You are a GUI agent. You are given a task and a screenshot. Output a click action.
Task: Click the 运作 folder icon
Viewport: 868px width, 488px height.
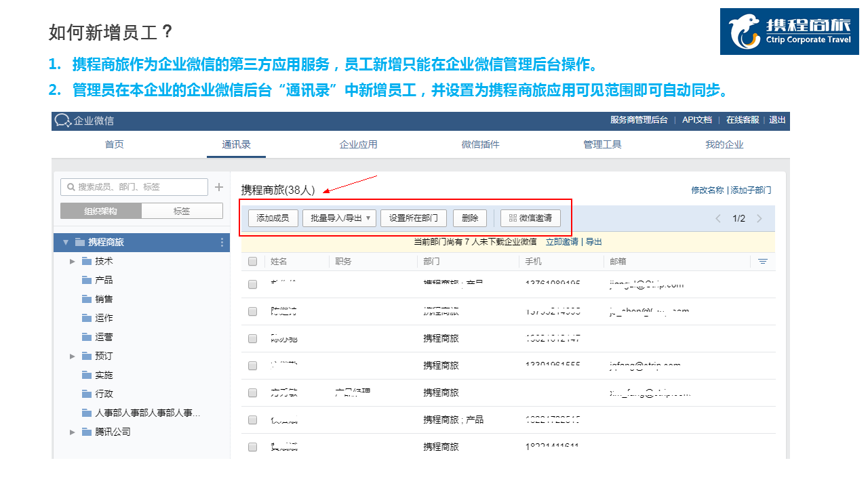pos(86,318)
